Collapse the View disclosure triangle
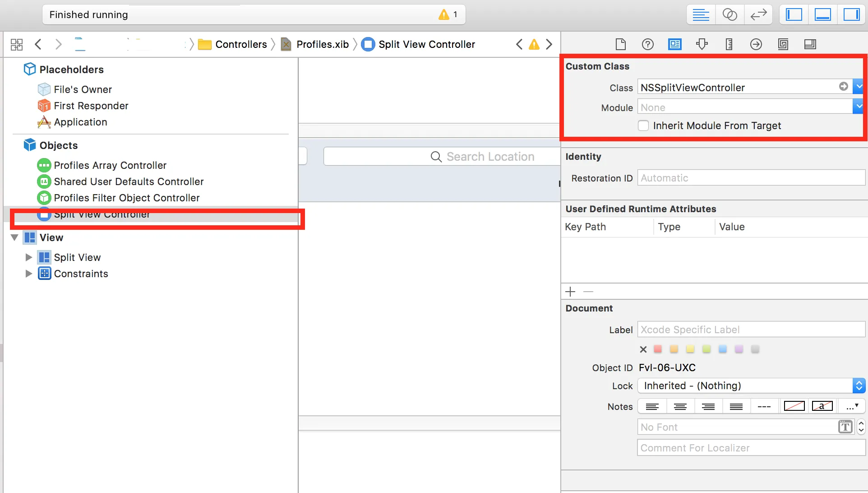The image size is (868, 493). click(x=14, y=237)
